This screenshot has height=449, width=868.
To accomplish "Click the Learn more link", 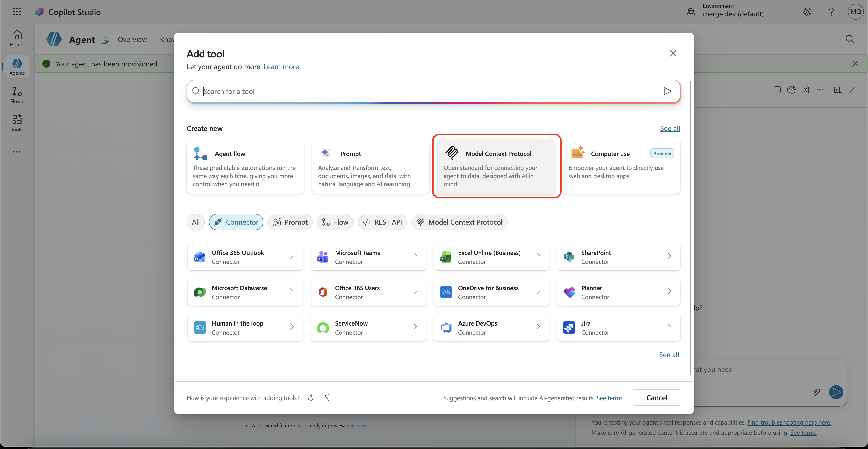I will 281,67.
